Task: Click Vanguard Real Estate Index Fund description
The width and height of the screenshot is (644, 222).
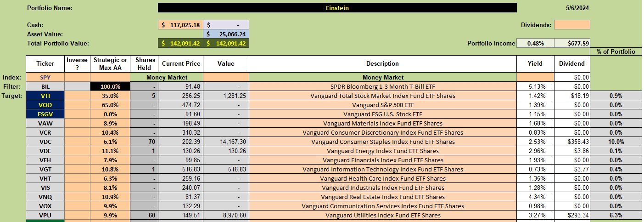Action: click(x=383, y=197)
